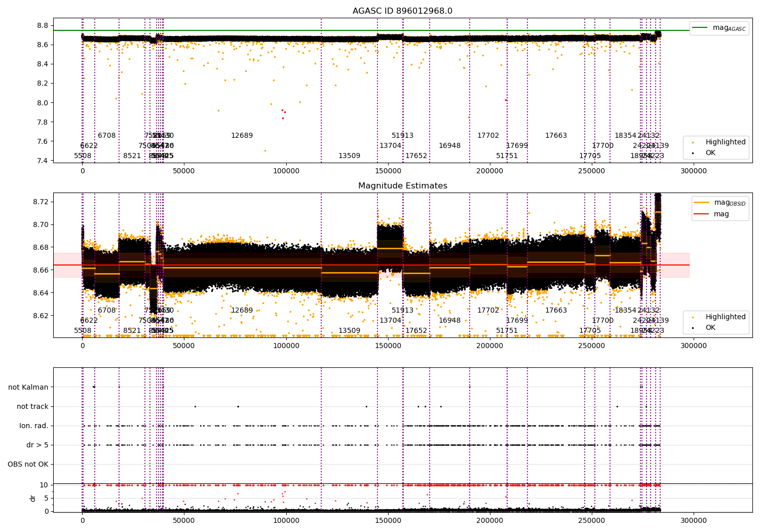Click the 7.4 y-axis tick in the top plot
Screen dimensions: 760x532
pyautogui.click(x=43, y=161)
